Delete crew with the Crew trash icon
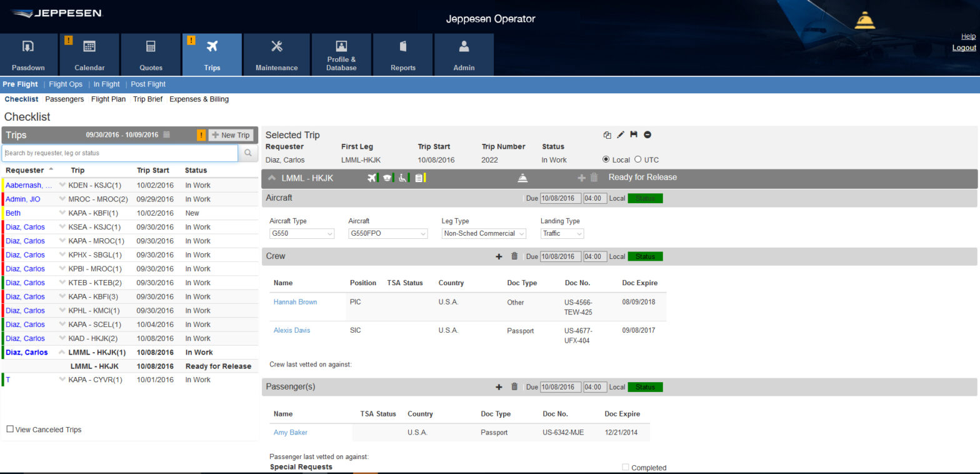This screenshot has width=980, height=474. pos(514,256)
